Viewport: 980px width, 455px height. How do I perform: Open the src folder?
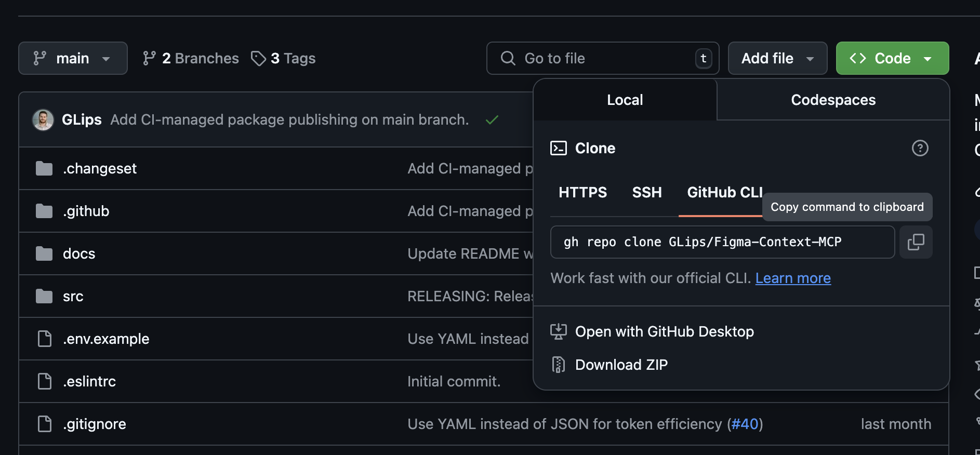(x=73, y=296)
